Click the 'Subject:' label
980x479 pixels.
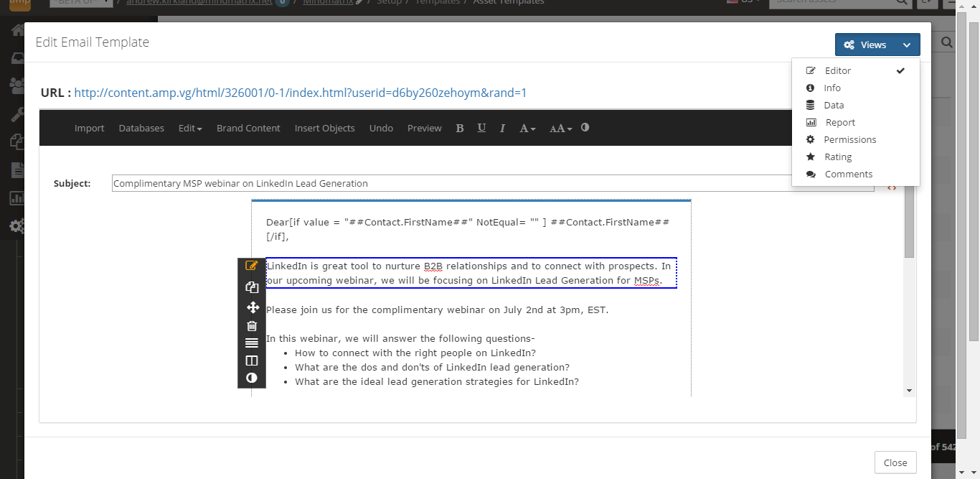(x=72, y=183)
